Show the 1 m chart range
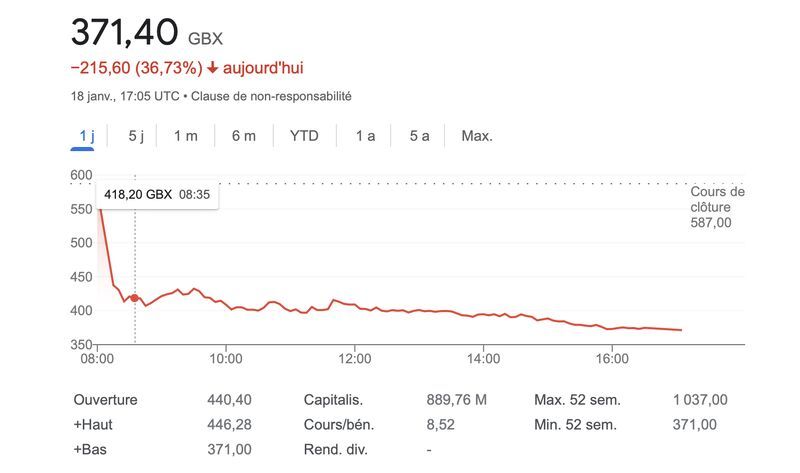 coord(185,136)
